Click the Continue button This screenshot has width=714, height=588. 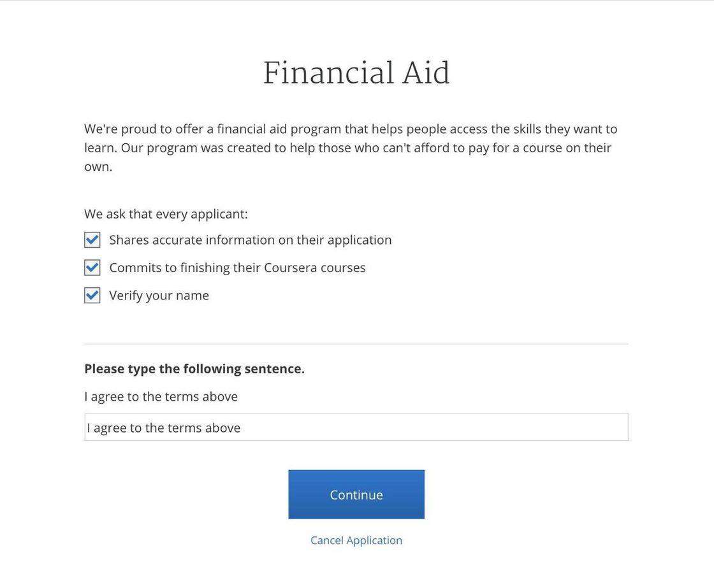(356, 494)
